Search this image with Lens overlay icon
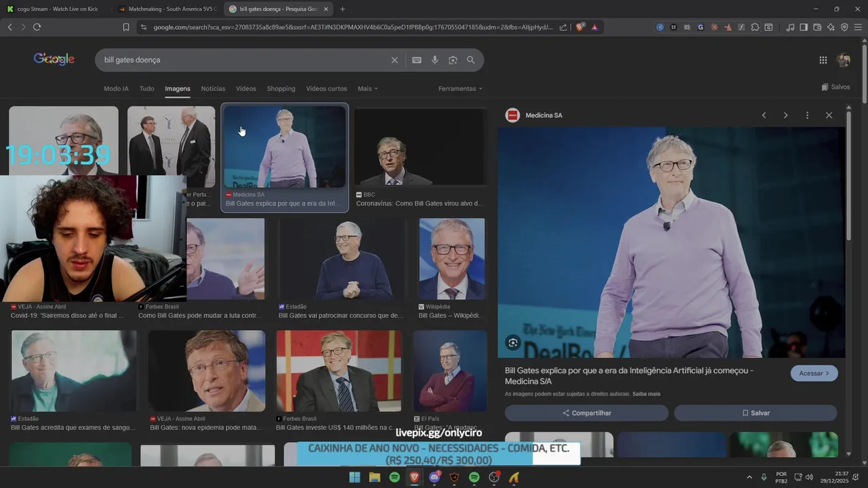The image size is (868, 488). click(x=513, y=343)
